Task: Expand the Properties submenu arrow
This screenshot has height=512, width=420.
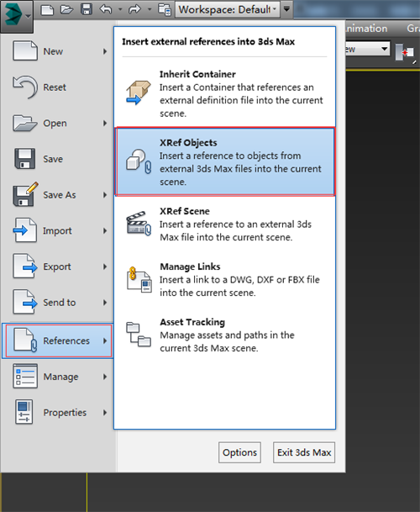Action: (105, 413)
